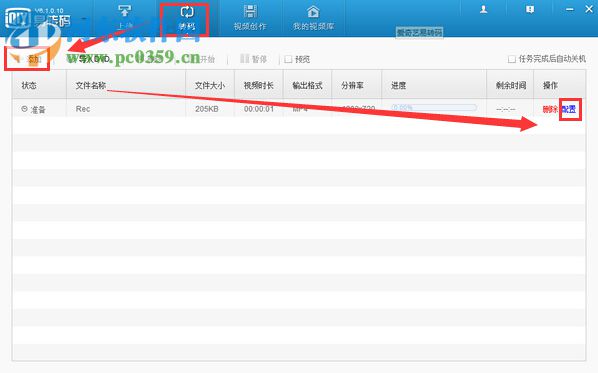This screenshot has width=598, height=373.
Task: Click the Rec row progress bar
Action: click(434, 108)
